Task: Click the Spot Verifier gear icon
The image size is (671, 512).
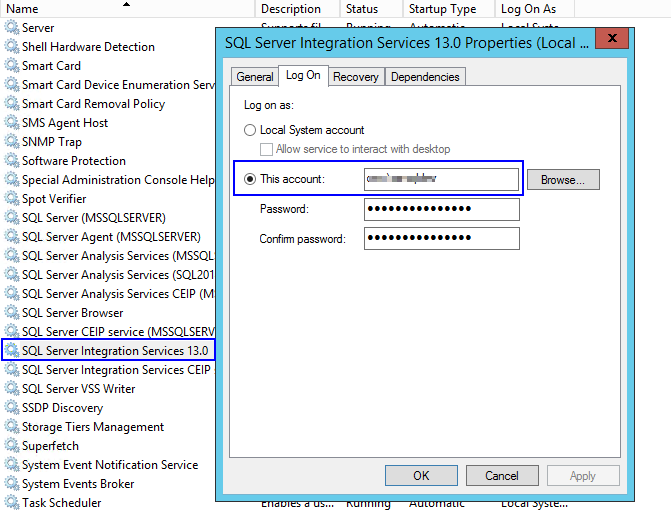Action: (12, 199)
